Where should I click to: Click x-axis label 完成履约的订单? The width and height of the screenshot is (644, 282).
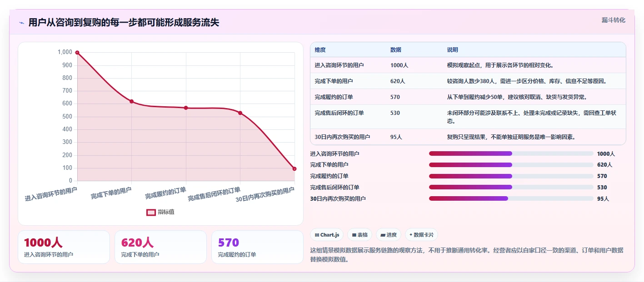pyautogui.click(x=165, y=193)
